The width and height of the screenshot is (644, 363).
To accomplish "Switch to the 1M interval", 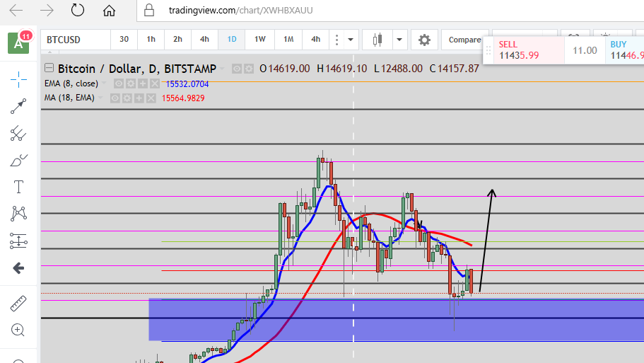I will click(x=288, y=40).
